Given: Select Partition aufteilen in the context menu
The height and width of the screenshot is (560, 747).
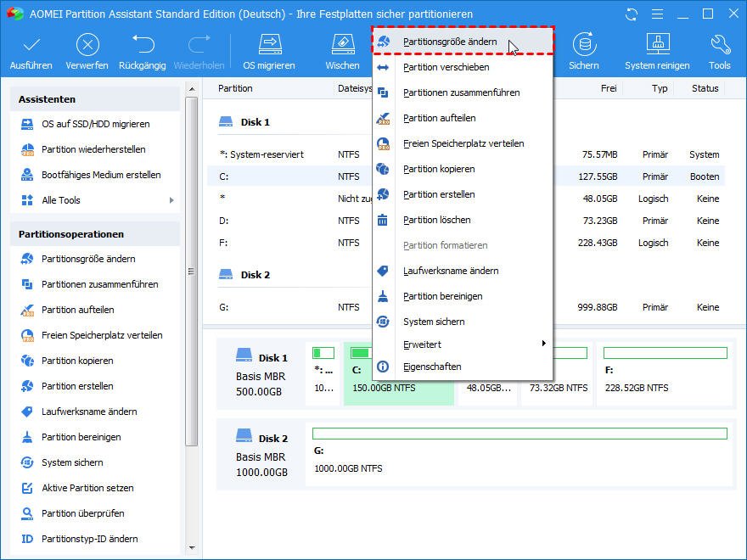Looking at the screenshot, I should pos(462,118).
